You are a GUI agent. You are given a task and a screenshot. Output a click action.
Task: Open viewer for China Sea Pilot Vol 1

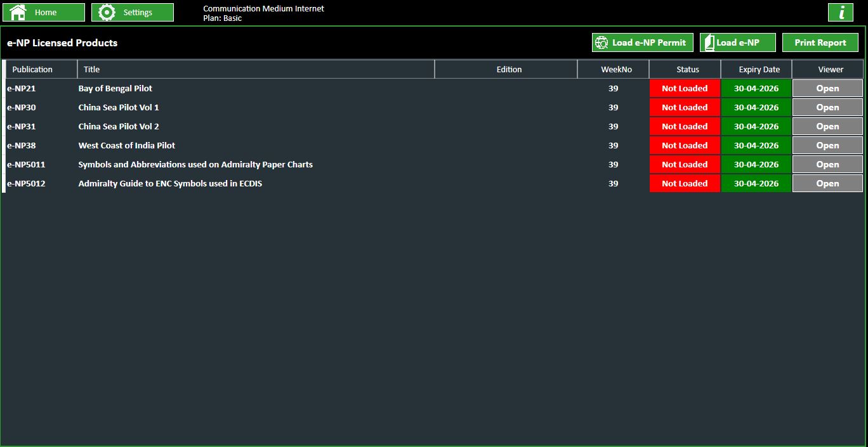tap(827, 107)
